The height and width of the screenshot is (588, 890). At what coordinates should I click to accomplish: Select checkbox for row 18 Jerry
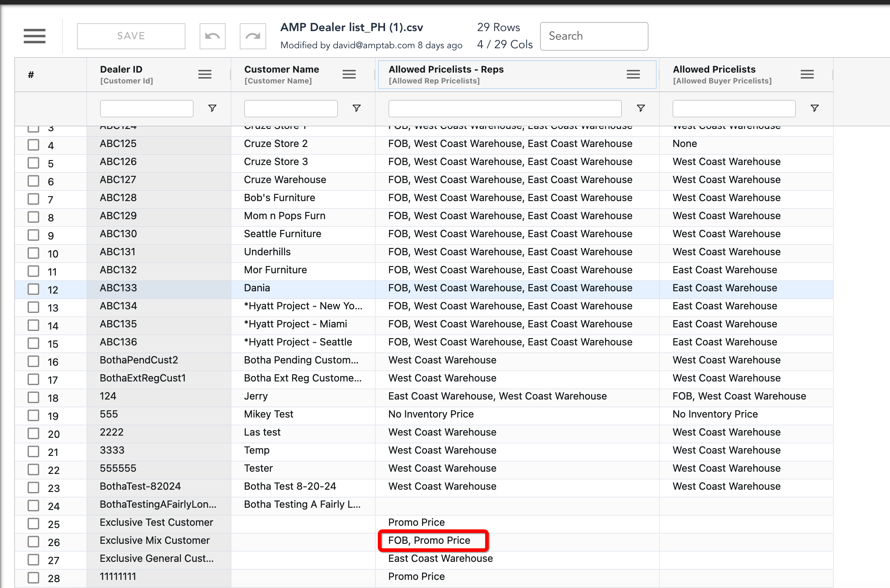click(x=33, y=397)
